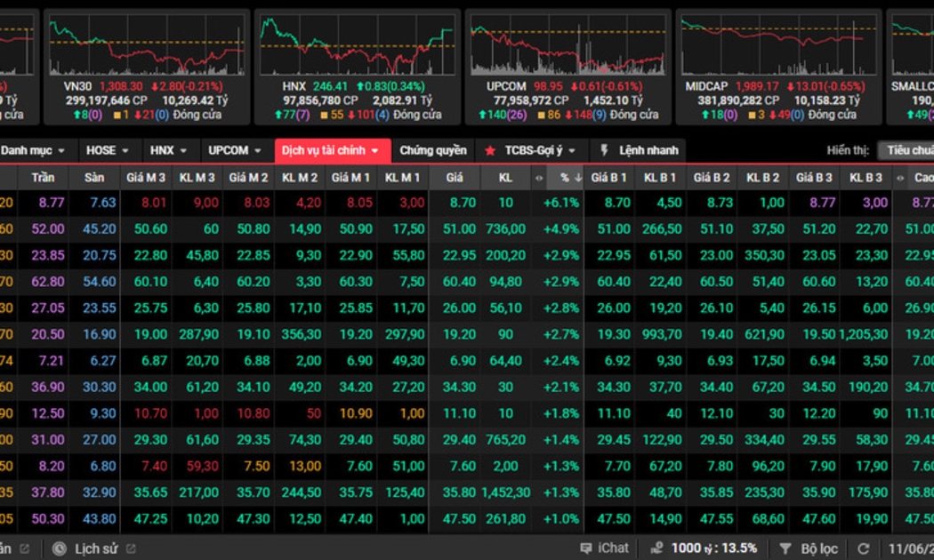Image resolution: width=934 pixels, height=560 pixels.
Task: Open Lịch sử in new window icon
Action: click(x=132, y=548)
